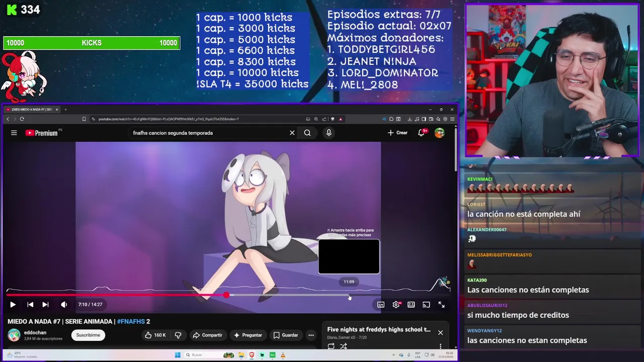Dislike the video with thumbs-down
This screenshot has height=362, width=644.
pos(178,335)
